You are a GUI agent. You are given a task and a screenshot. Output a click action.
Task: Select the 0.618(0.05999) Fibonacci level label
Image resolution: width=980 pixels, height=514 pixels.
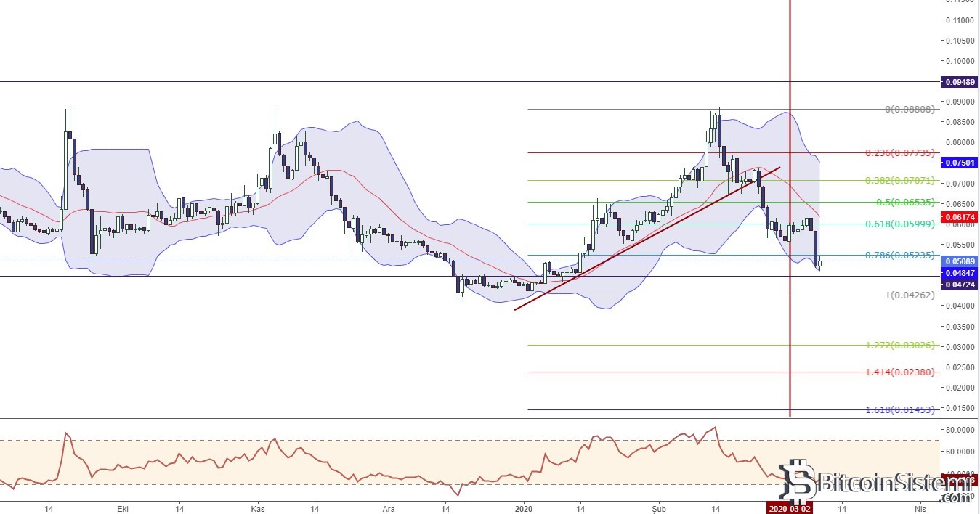click(x=899, y=224)
